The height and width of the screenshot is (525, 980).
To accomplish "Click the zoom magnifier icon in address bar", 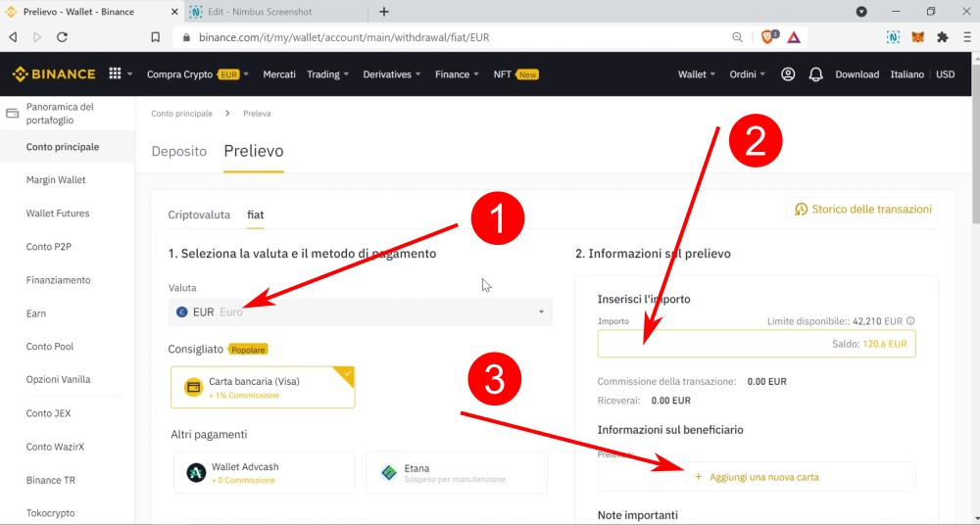I will (x=737, y=37).
